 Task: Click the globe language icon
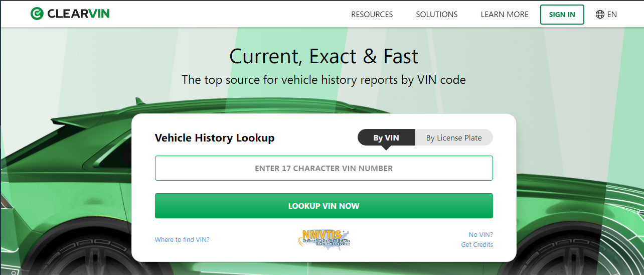[600, 15]
